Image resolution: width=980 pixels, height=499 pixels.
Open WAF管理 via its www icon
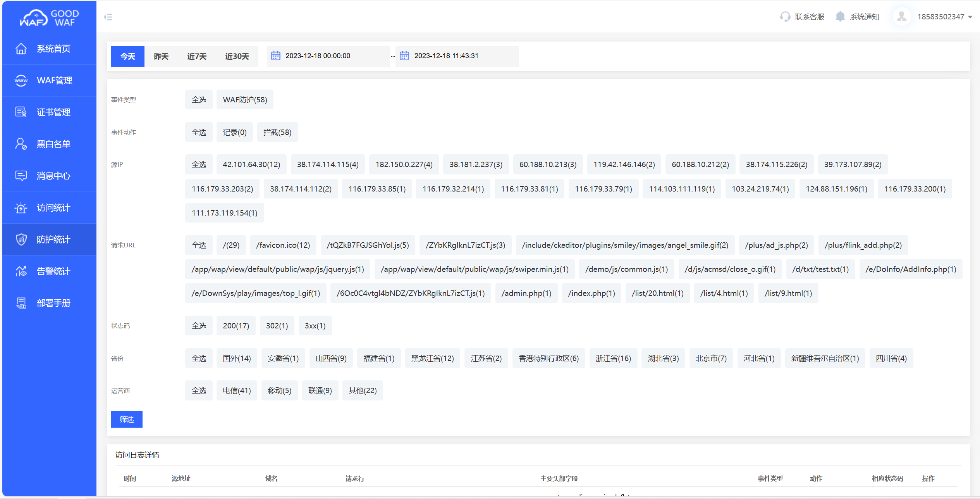click(x=21, y=81)
